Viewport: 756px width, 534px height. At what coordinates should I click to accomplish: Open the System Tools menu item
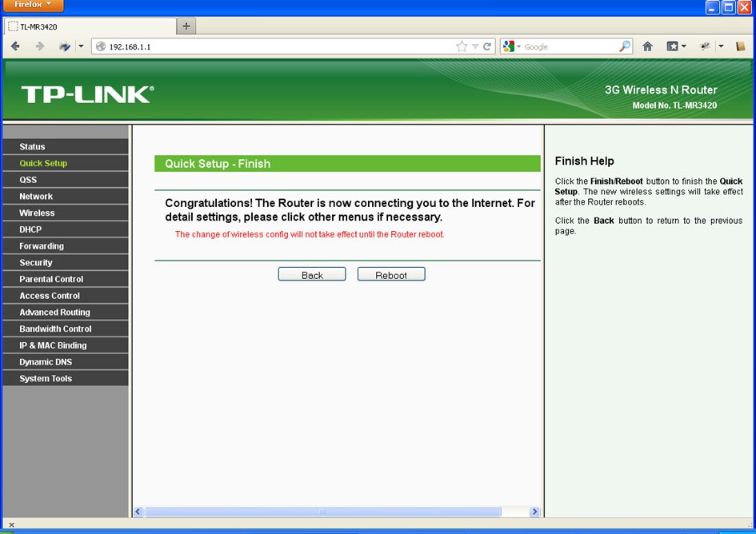66,378
